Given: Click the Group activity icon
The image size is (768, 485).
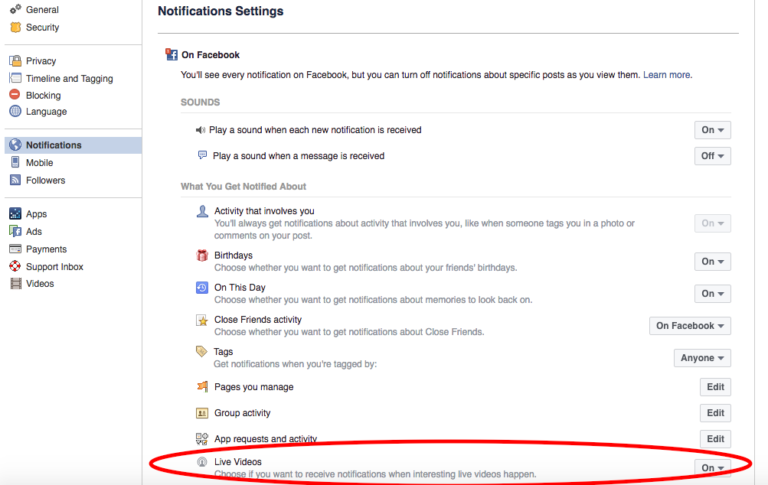Looking at the screenshot, I should [x=202, y=413].
